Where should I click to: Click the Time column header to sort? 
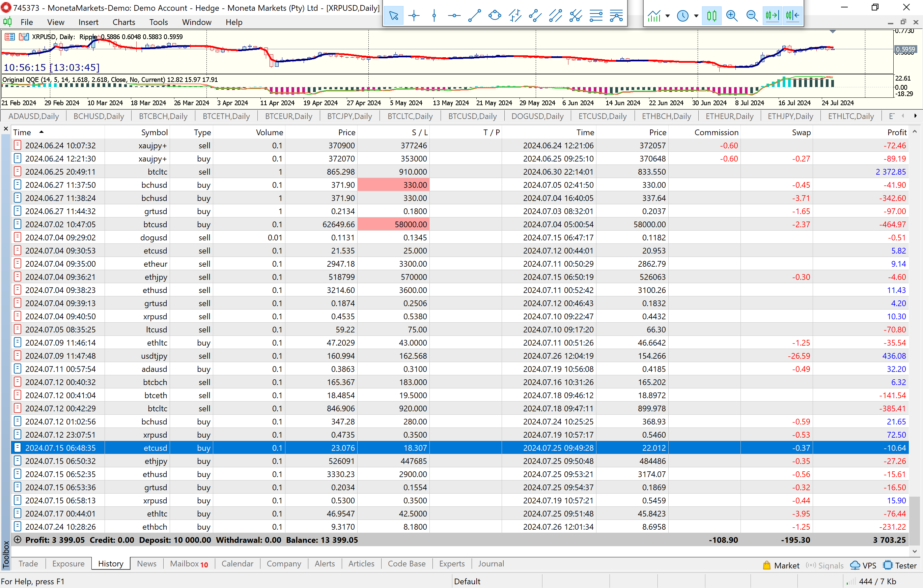22,132
